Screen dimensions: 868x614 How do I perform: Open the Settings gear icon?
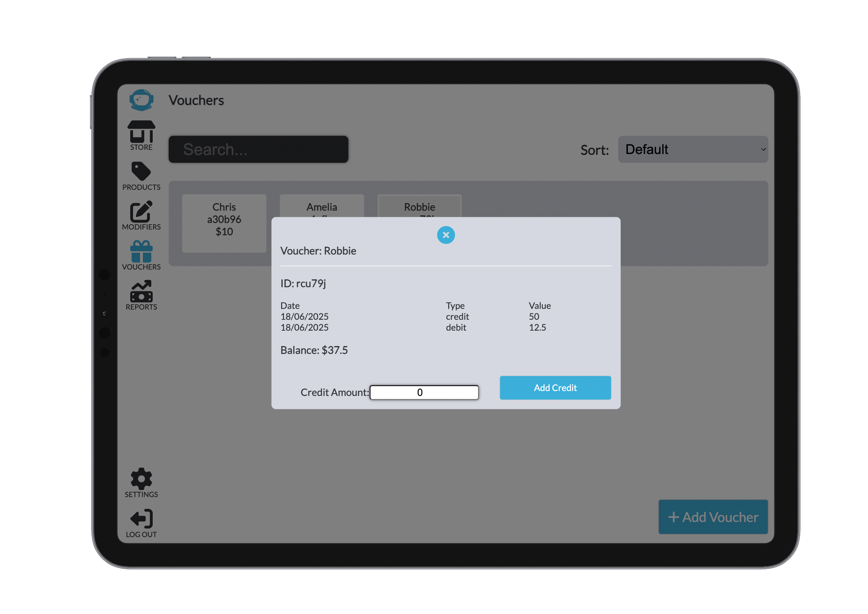[x=141, y=479]
